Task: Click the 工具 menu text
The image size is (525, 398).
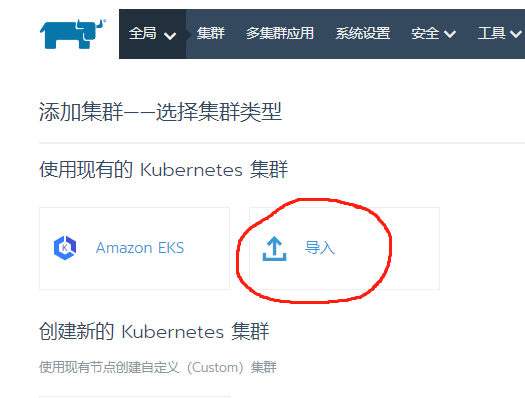Action: tap(492, 33)
